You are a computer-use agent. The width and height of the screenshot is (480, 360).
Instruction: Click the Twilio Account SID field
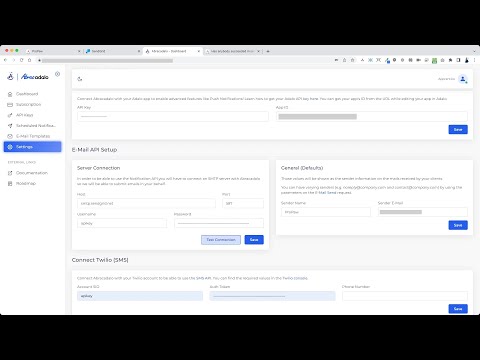[140, 296]
